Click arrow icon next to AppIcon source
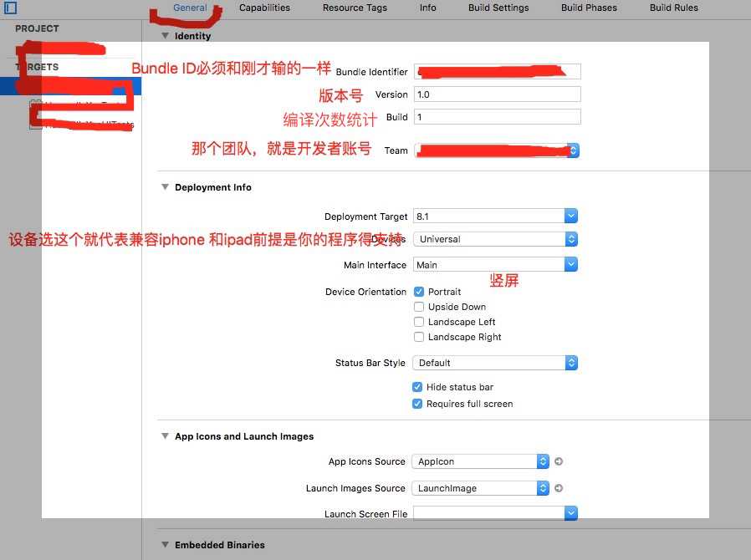The height and width of the screenshot is (560, 751). point(559,461)
